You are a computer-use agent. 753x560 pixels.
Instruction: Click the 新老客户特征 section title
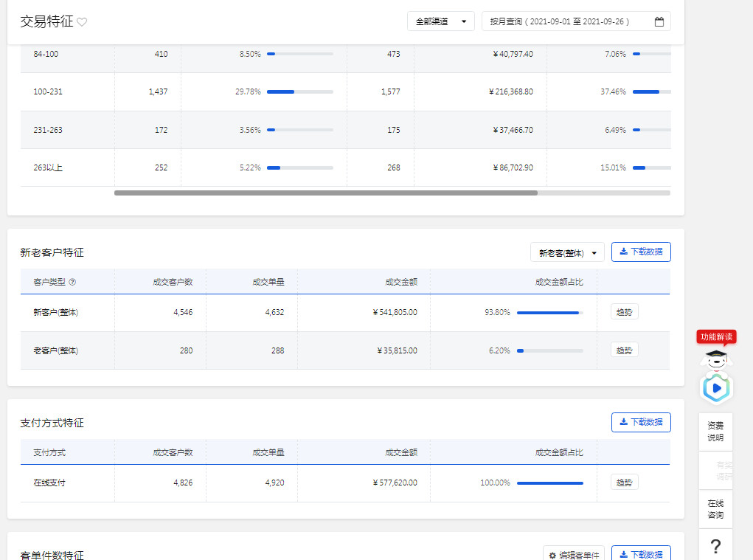(52, 252)
